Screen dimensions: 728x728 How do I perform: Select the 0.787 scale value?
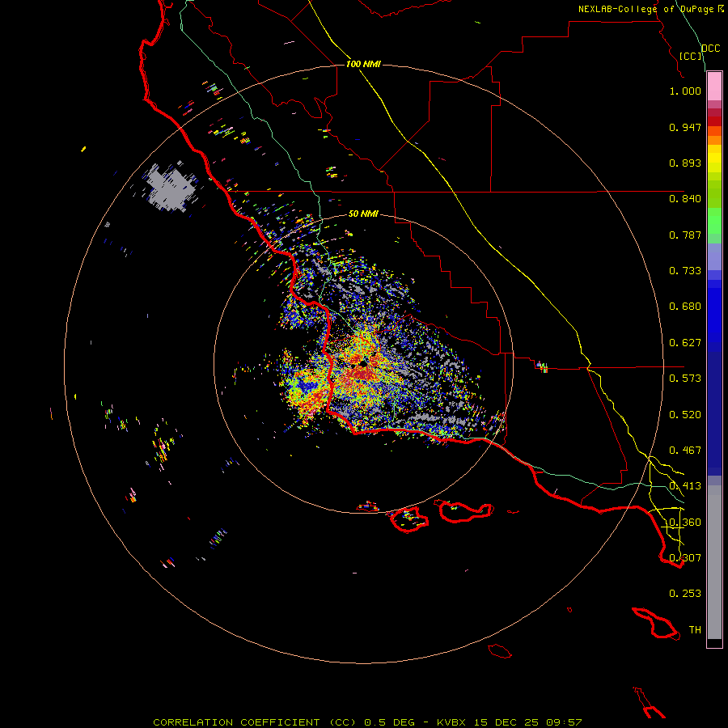(685, 235)
